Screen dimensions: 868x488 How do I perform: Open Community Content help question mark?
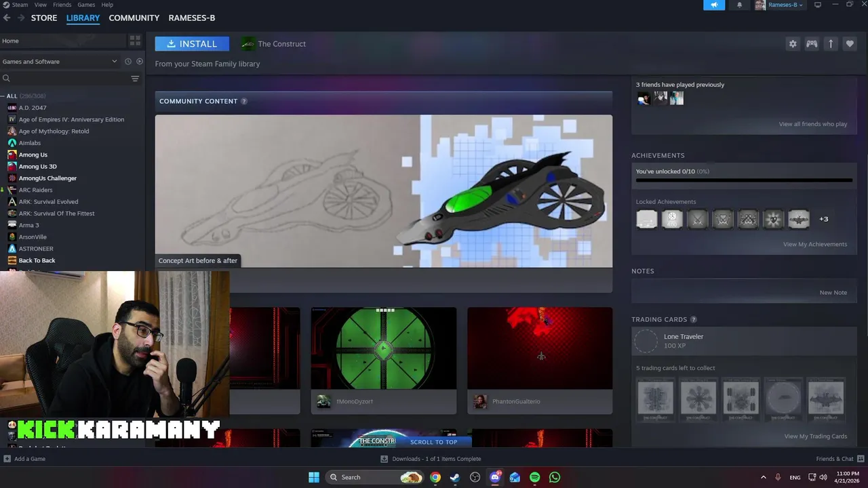click(244, 101)
